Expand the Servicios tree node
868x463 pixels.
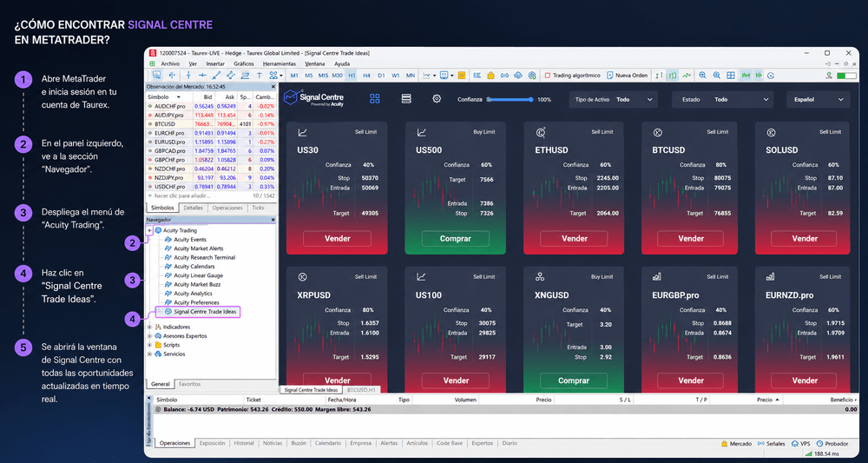click(149, 354)
